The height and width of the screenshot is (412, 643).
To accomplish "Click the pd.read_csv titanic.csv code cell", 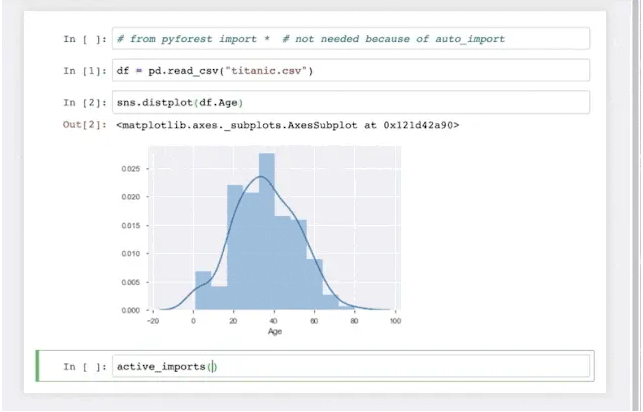I will pyautogui.click(x=351, y=71).
